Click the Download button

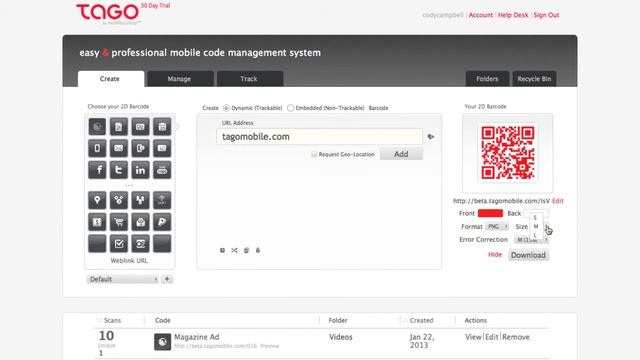(528, 255)
